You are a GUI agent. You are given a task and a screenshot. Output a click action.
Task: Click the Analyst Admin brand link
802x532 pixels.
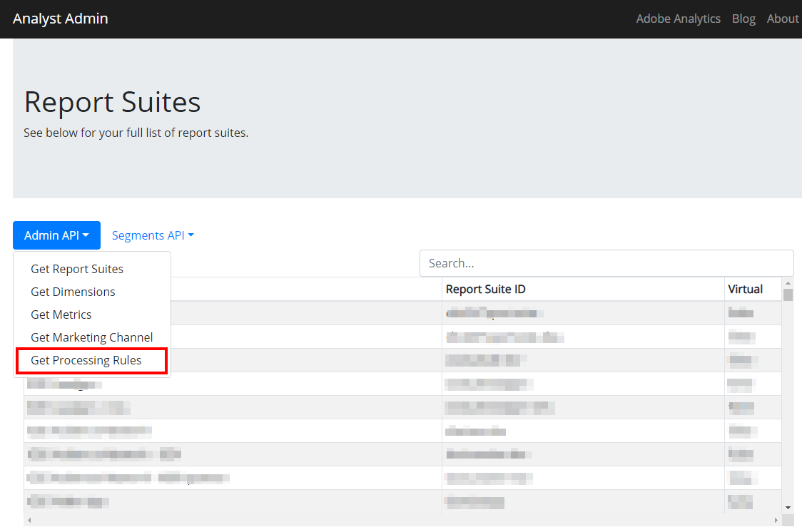pyautogui.click(x=60, y=19)
